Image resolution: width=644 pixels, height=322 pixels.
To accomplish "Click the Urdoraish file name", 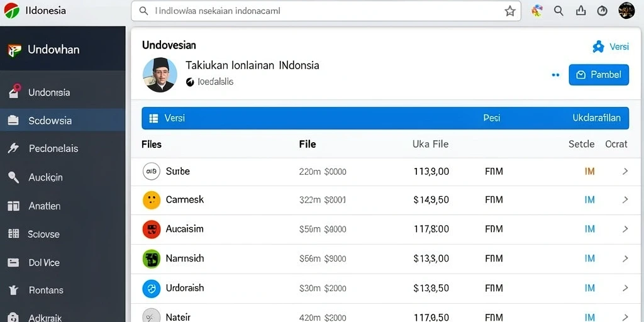I will (184, 288).
